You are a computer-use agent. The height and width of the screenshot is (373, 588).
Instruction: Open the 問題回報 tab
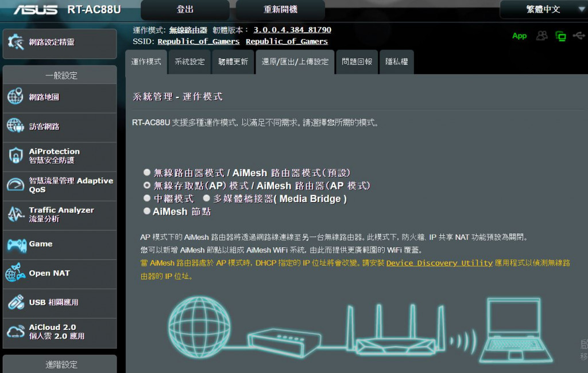coord(357,62)
